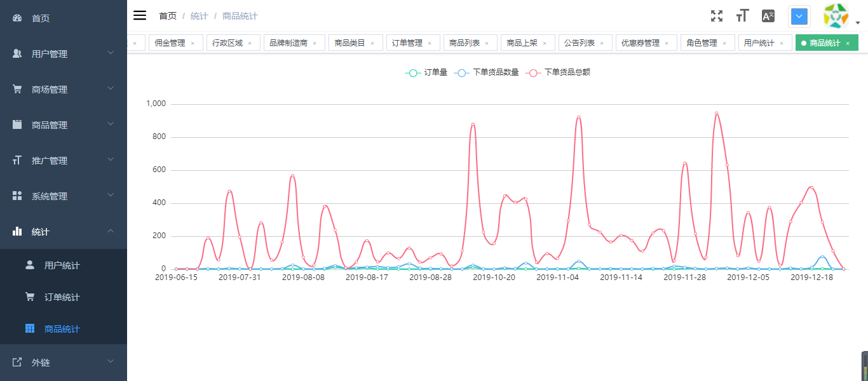Click the cart icon beside 商场管理
868x381 pixels.
click(17, 90)
